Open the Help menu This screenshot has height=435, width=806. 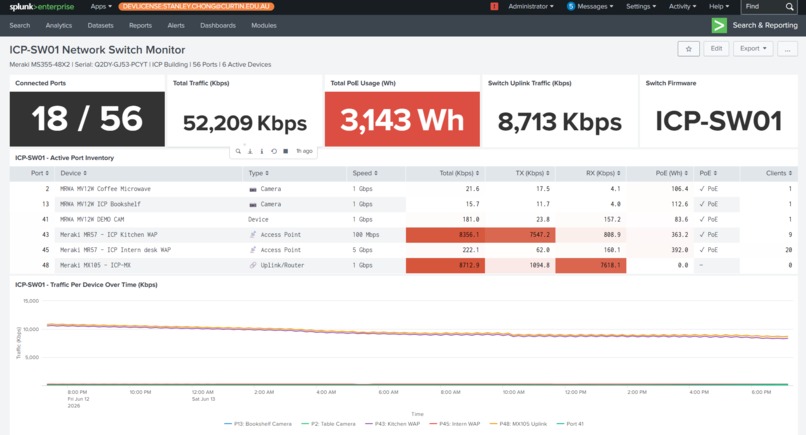[719, 6]
